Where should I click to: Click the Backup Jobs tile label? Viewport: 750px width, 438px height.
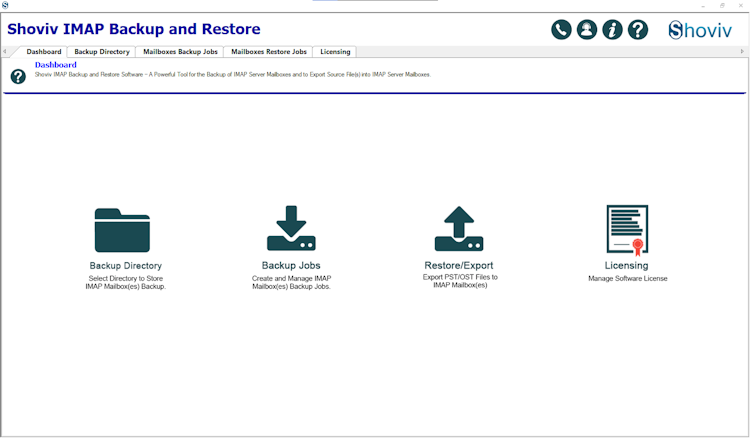[x=291, y=265]
